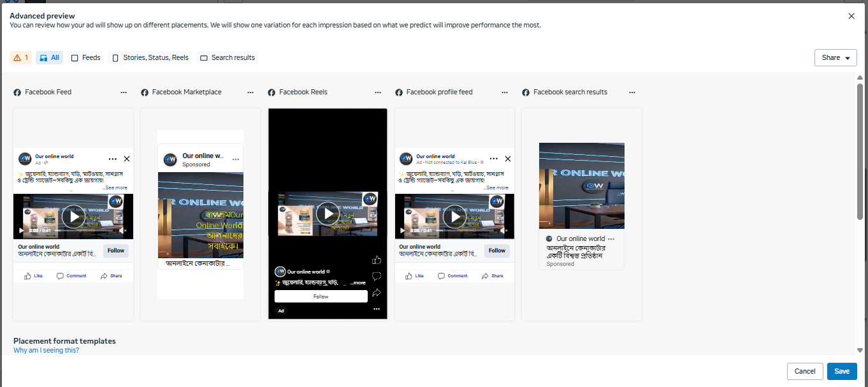
Task: Click Follow in the Facebook Feed preview
Action: [116, 251]
